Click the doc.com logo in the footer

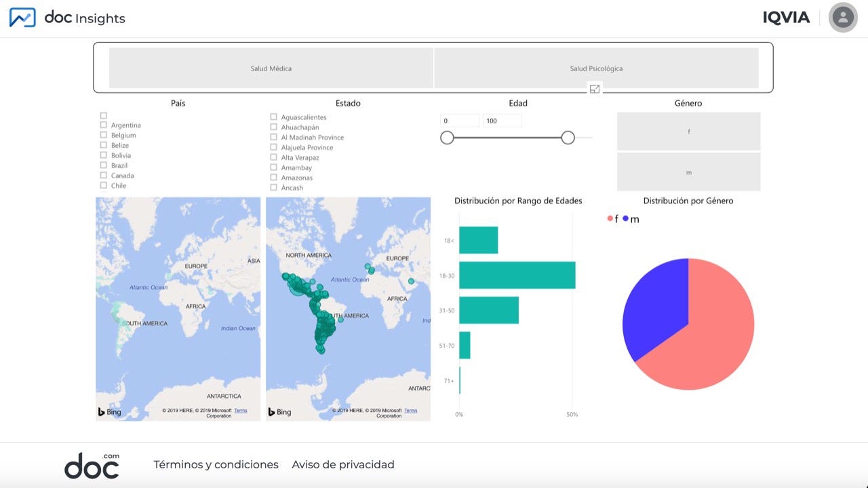point(92,466)
